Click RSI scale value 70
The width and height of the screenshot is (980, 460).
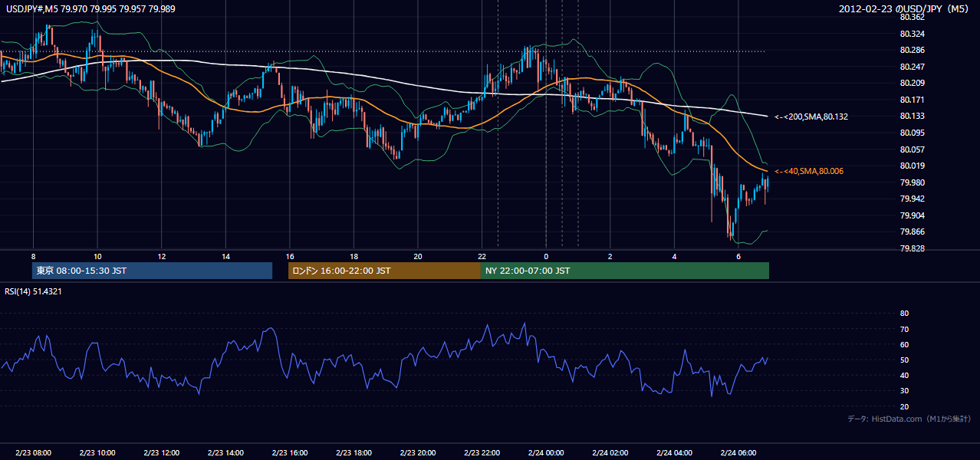[904, 329]
